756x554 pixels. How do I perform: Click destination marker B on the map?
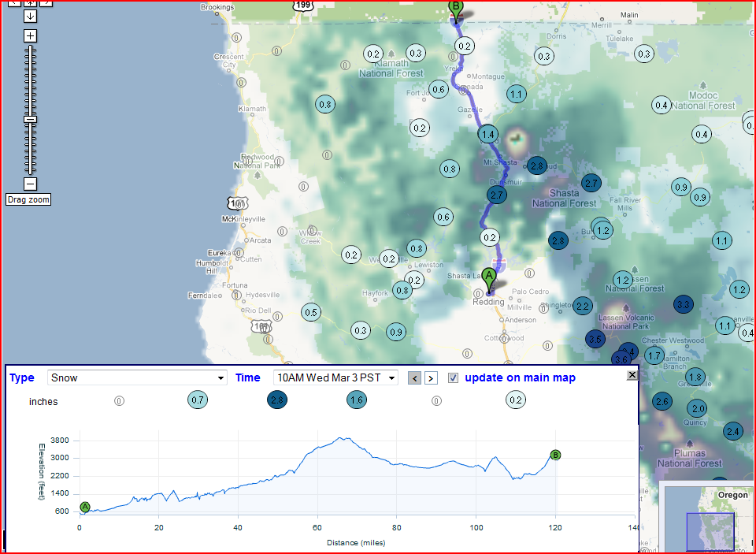[x=455, y=9]
